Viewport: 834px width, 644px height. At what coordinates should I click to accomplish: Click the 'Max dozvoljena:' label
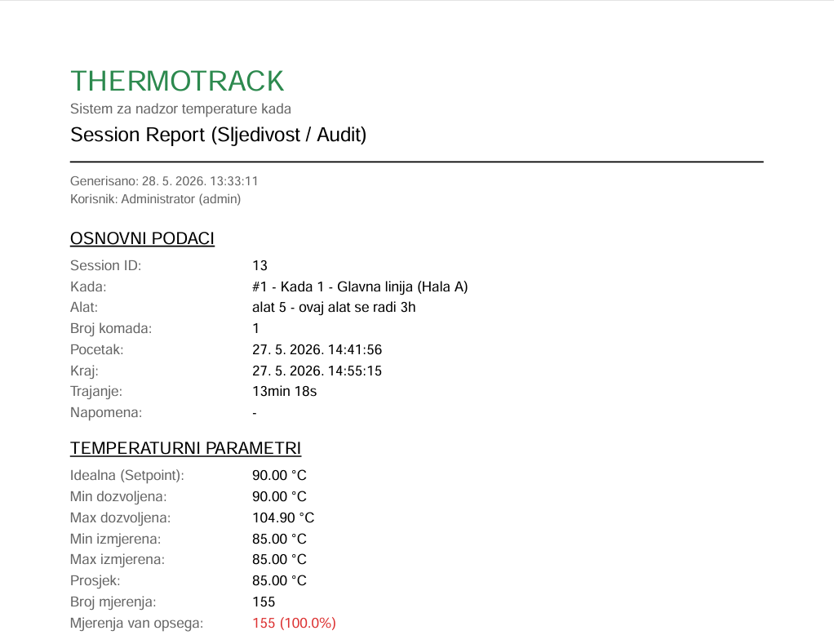pos(121,518)
